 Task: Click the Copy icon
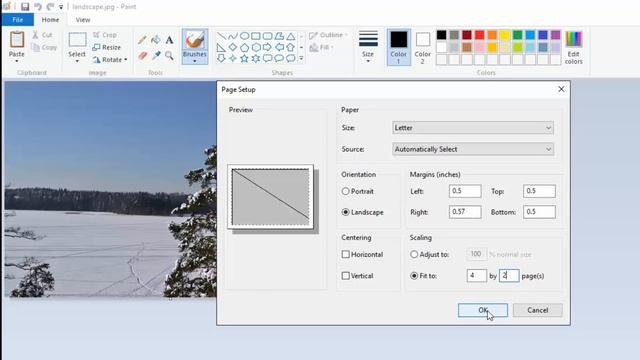coord(36,47)
